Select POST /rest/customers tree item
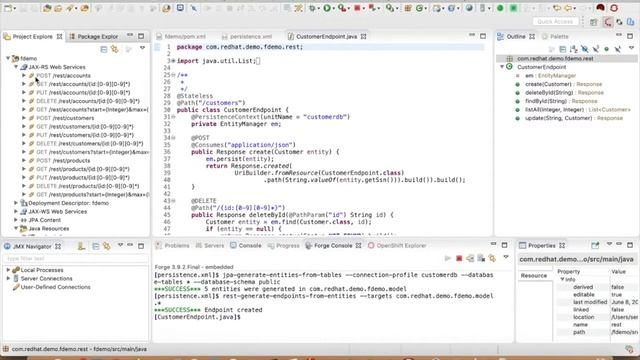Image resolution: width=640 pixels, height=360 pixels. tap(65, 118)
